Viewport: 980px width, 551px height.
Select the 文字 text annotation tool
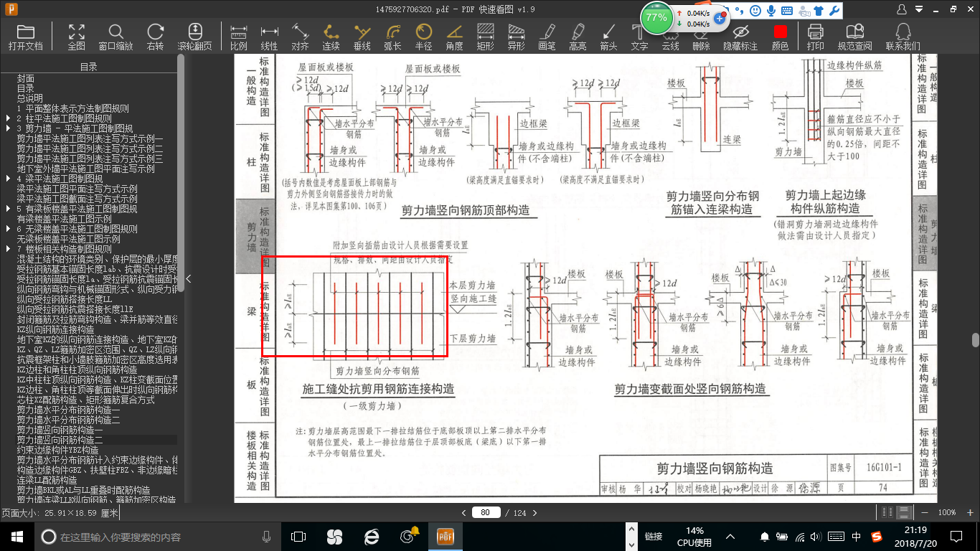pyautogui.click(x=639, y=37)
